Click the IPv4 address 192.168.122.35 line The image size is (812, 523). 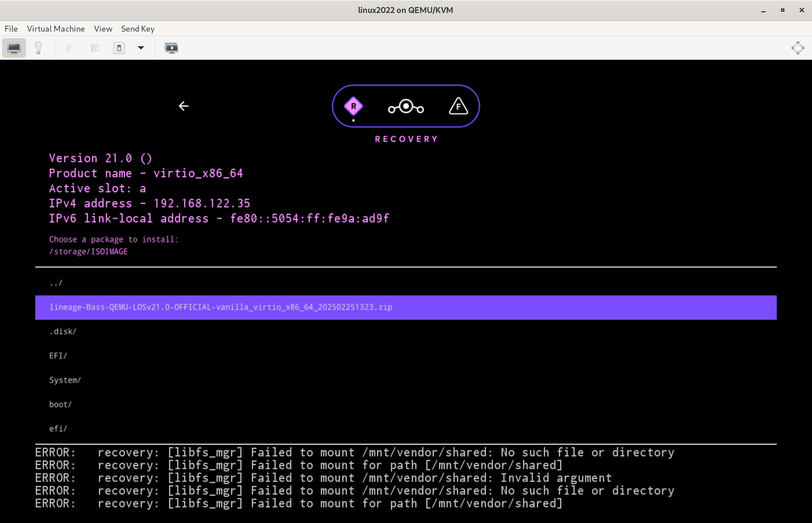coord(149,203)
